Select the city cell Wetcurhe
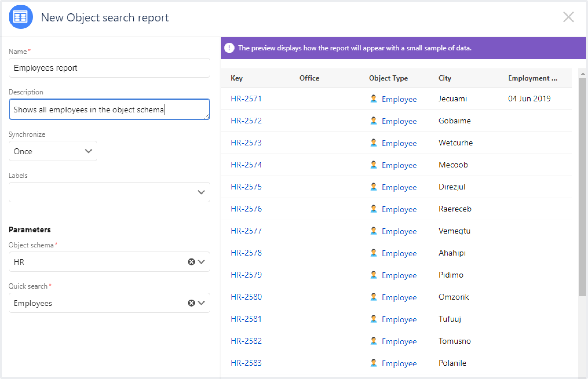588x379 pixels. 456,143
